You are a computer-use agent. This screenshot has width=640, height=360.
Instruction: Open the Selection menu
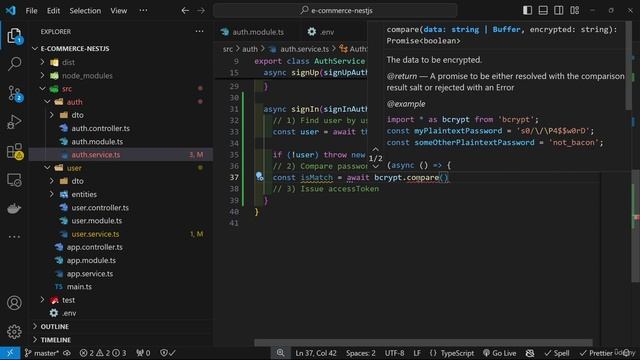pyautogui.click(x=85, y=11)
